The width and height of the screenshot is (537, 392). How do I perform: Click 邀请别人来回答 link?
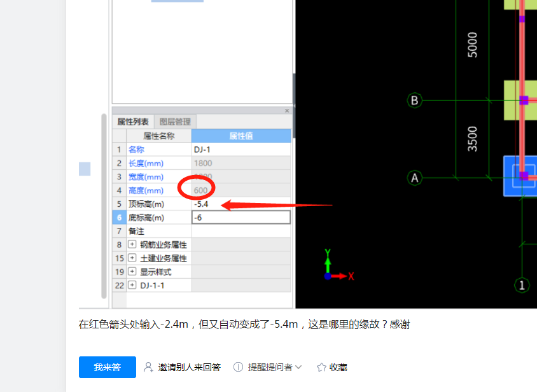point(190,367)
